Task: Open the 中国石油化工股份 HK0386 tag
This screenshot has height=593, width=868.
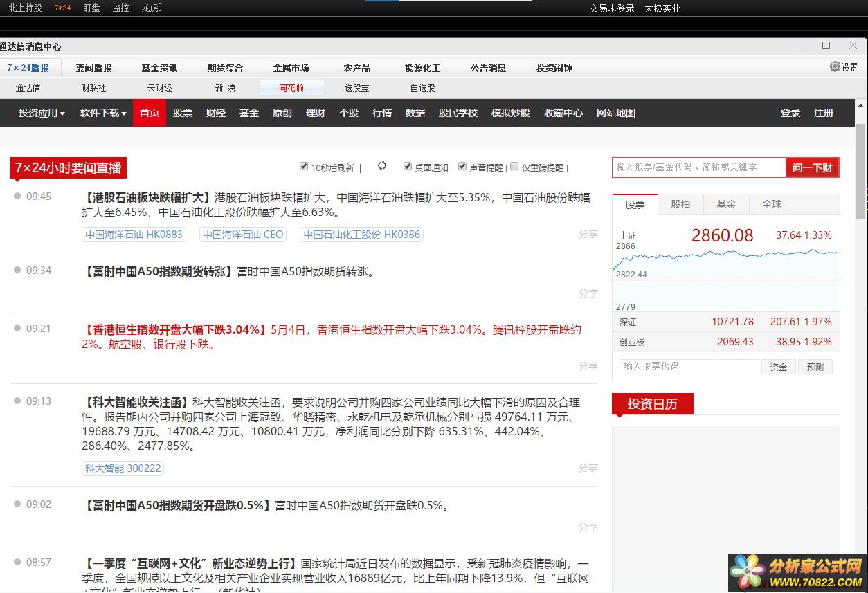Action: tap(361, 235)
